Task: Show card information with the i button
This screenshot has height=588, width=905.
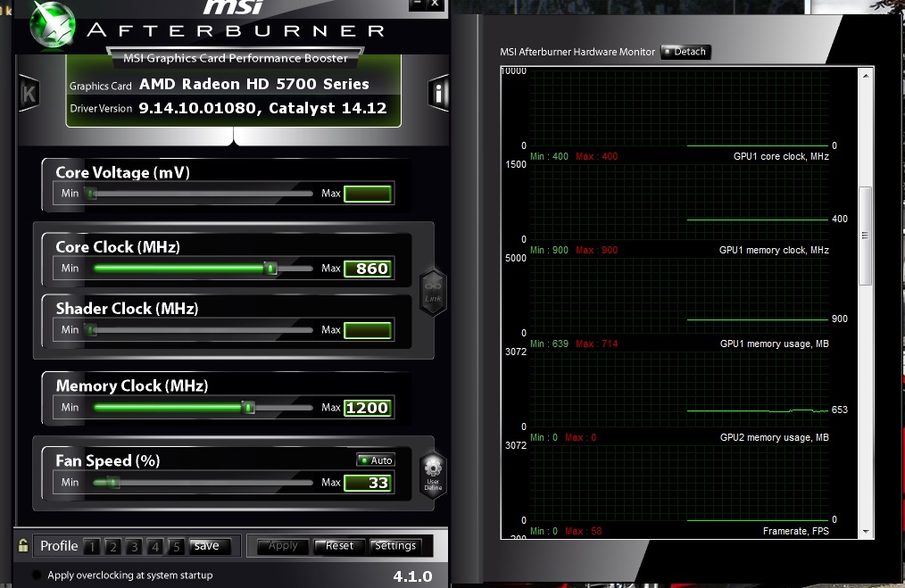Action: click(438, 92)
